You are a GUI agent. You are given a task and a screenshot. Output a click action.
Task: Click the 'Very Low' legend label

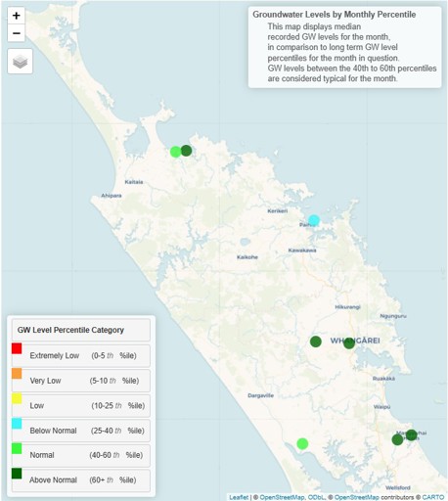coord(45,381)
